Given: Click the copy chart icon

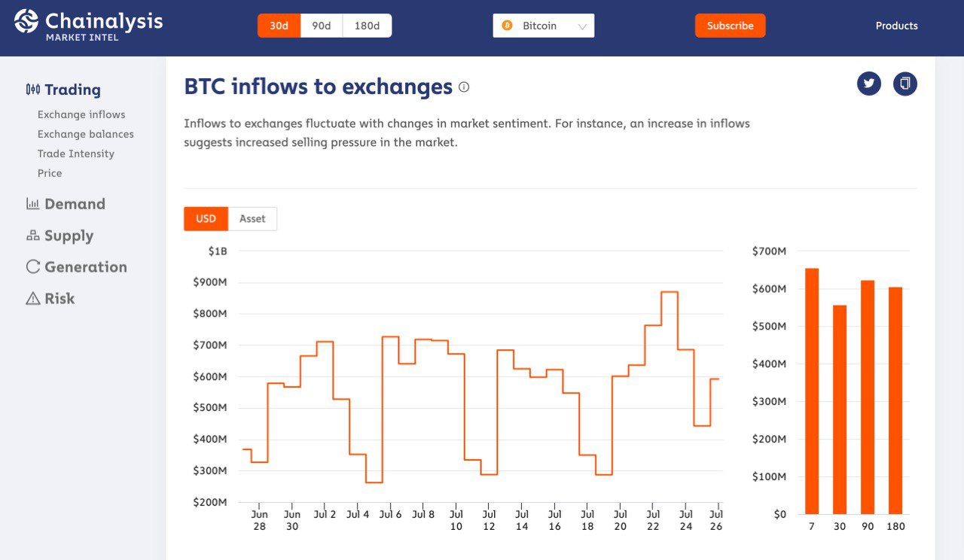Looking at the screenshot, I should [905, 84].
